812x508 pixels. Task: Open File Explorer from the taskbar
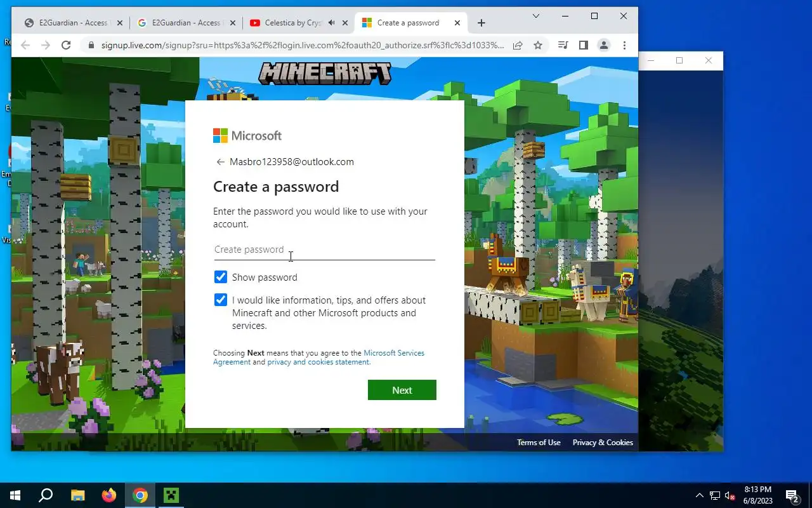tap(77, 495)
